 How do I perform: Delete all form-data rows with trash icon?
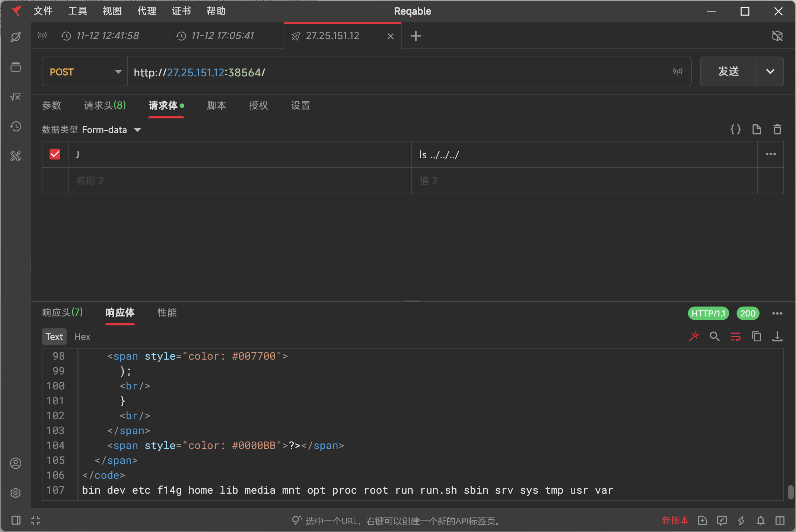tap(777, 130)
